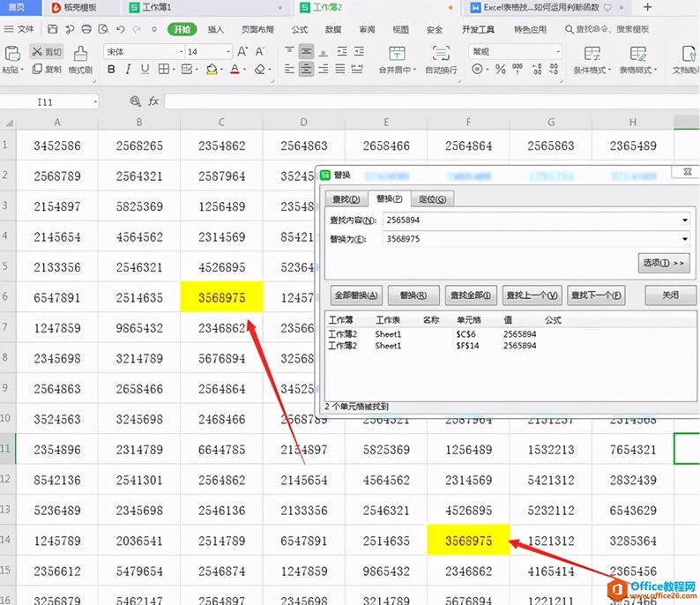Viewport: 700px width, 605px height.
Task: Toggle center horizontal alignment
Action: coord(306,69)
